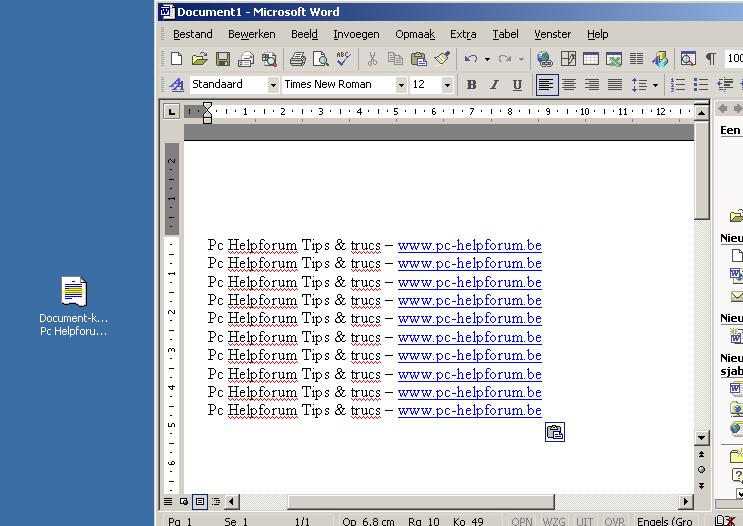The image size is (743, 526).
Task: Open the Beeld menu
Action: coord(304,34)
